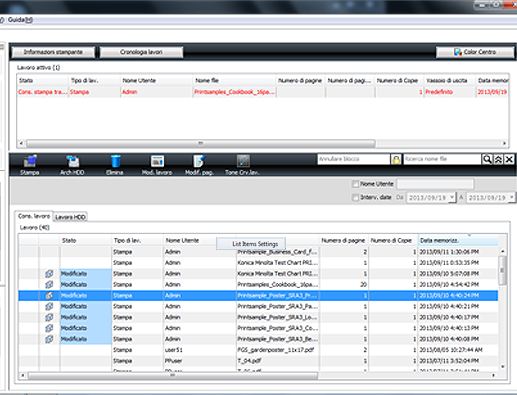Sort by Data memorizz. column header
Screen dimensions: 517x395
point(458,240)
